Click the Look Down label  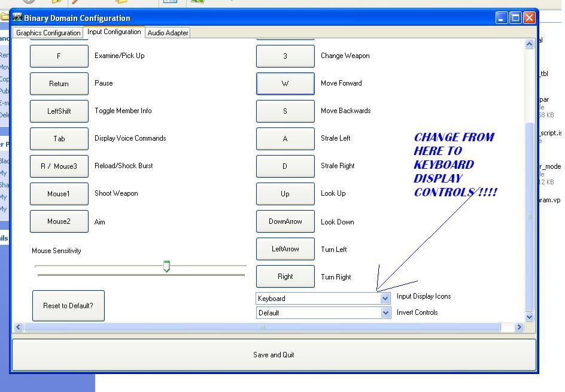[x=338, y=222]
